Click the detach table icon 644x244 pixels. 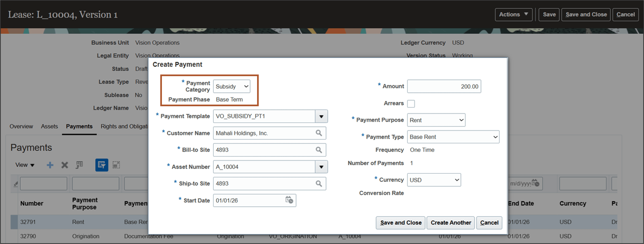116,165
